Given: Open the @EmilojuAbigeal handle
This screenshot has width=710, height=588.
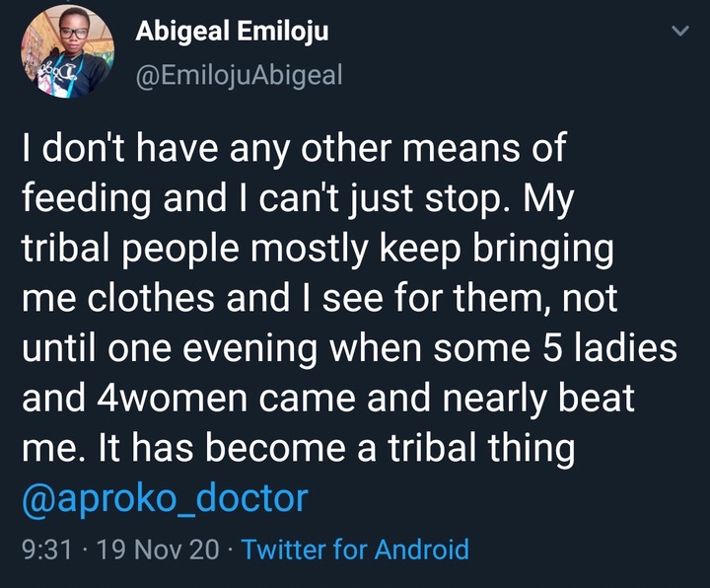Looking at the screenshot, I should 239,75.
